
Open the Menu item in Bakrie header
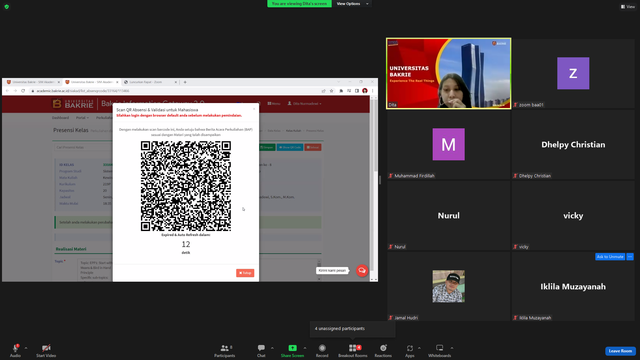273,104
